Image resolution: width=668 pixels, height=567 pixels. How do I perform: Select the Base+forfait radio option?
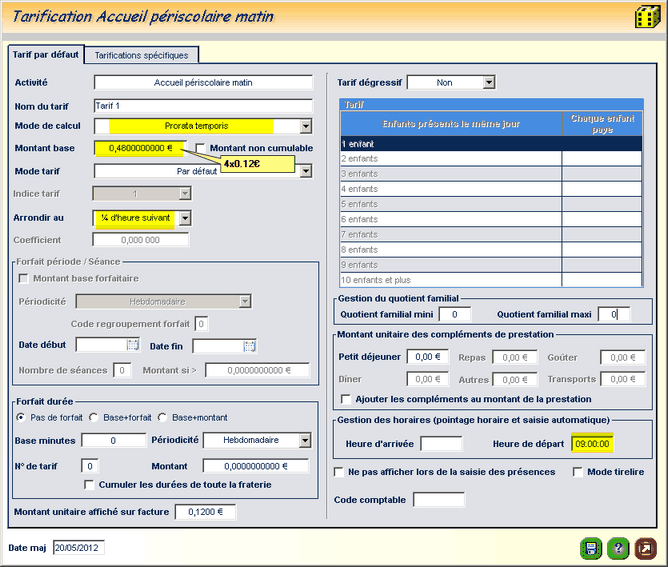coord(94,417)
